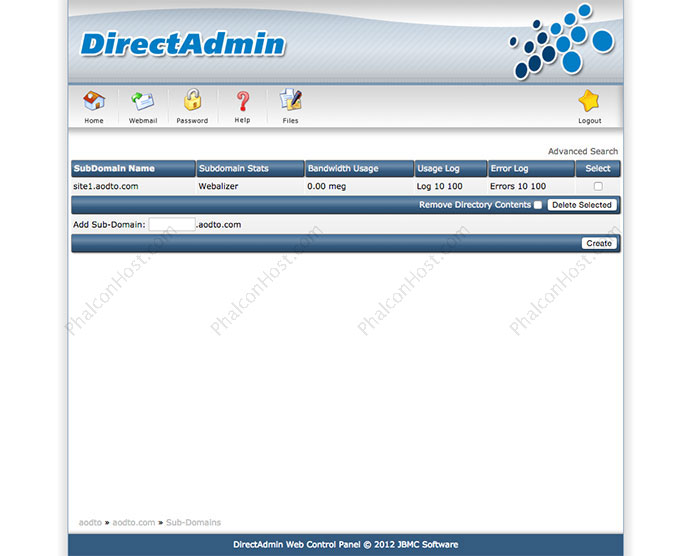Open the Advanced Search link
This screenshot has width=700, height=556.
coord(583,151)
